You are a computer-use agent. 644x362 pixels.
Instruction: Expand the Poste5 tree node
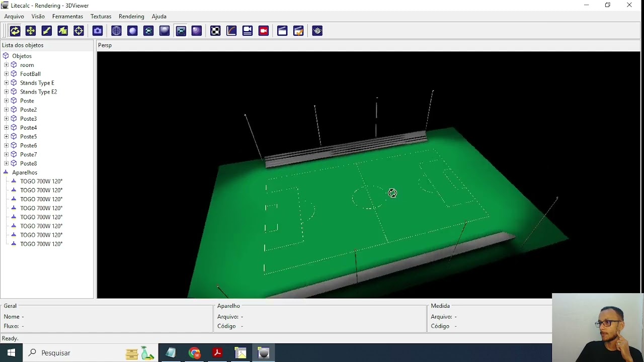coord(6,137)
